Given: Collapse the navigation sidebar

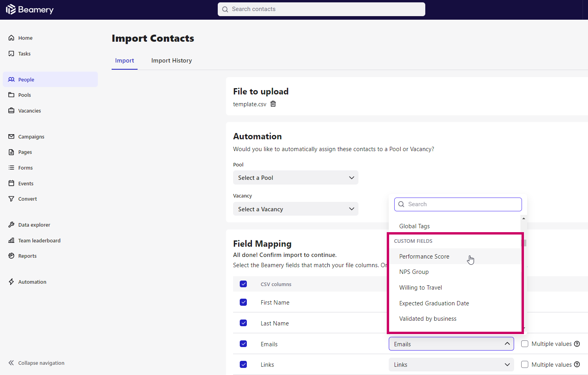Looking at the screenshot, I should point(37,363).
